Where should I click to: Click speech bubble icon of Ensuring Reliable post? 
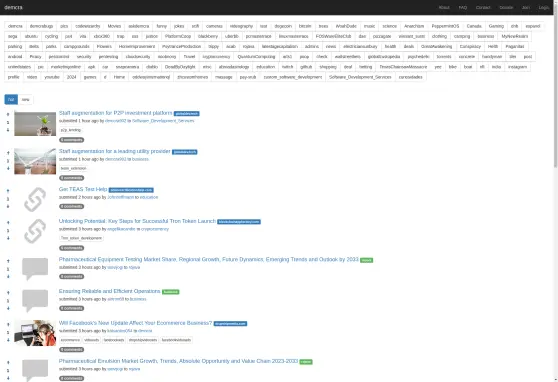tap(35, 301)
